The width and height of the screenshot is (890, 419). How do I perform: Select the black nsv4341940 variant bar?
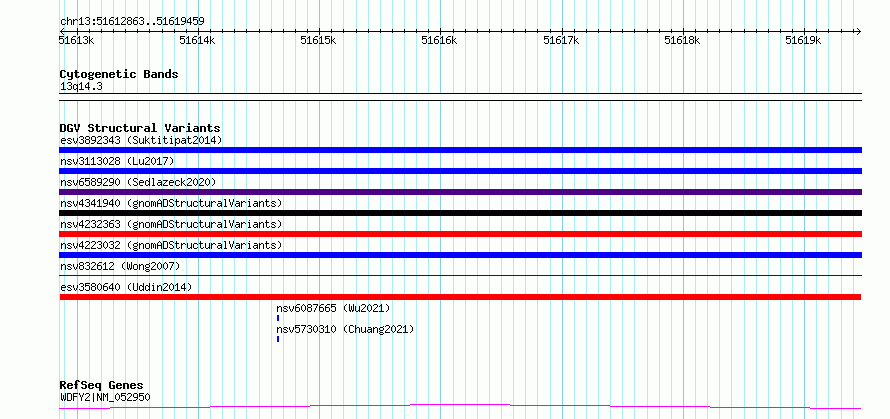(460, 213)
